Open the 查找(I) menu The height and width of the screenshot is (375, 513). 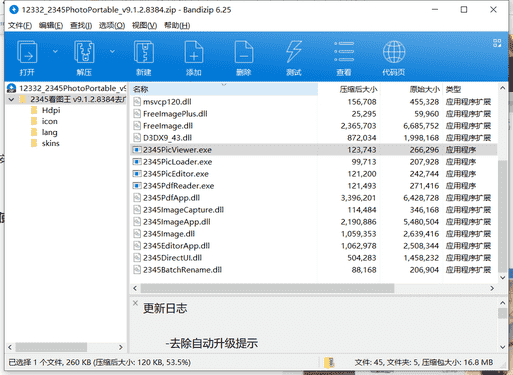(81, 26)
